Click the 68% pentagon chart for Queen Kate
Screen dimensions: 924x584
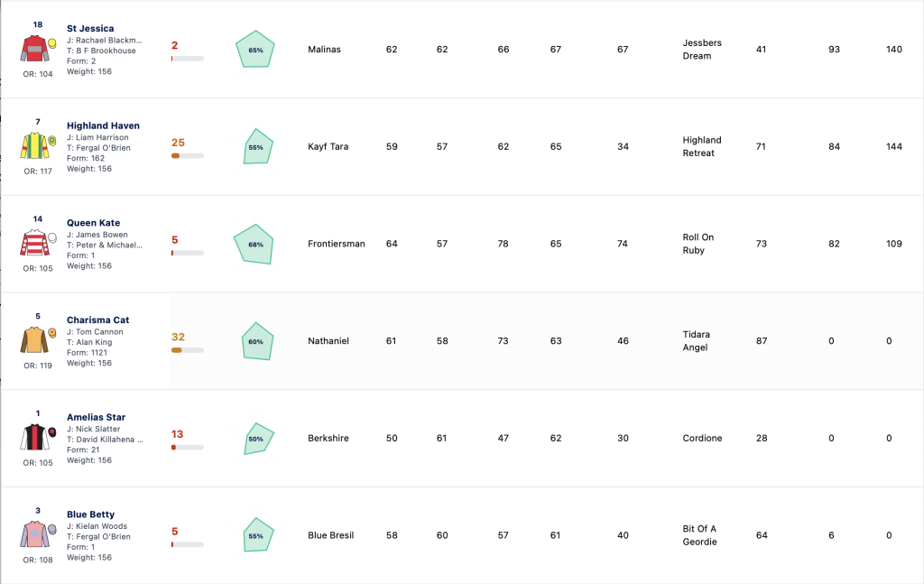click(x=254, y=244)
